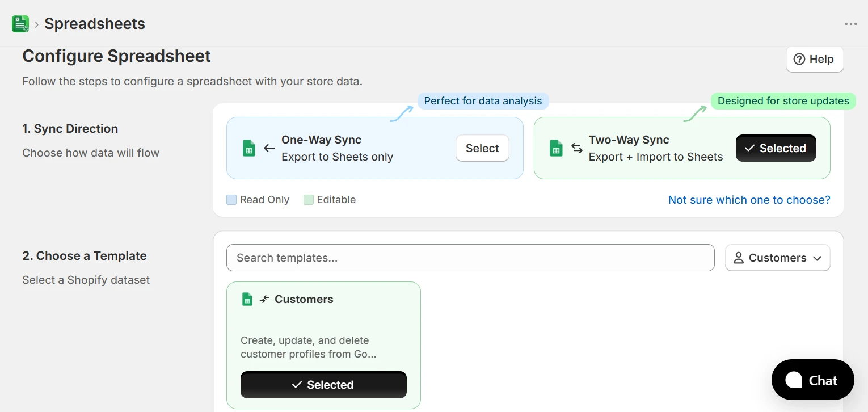The height and width of the screenshot is (412, 868).
Task: Click the 'Perfect for data analysis' badge
Action: point(483,101)
